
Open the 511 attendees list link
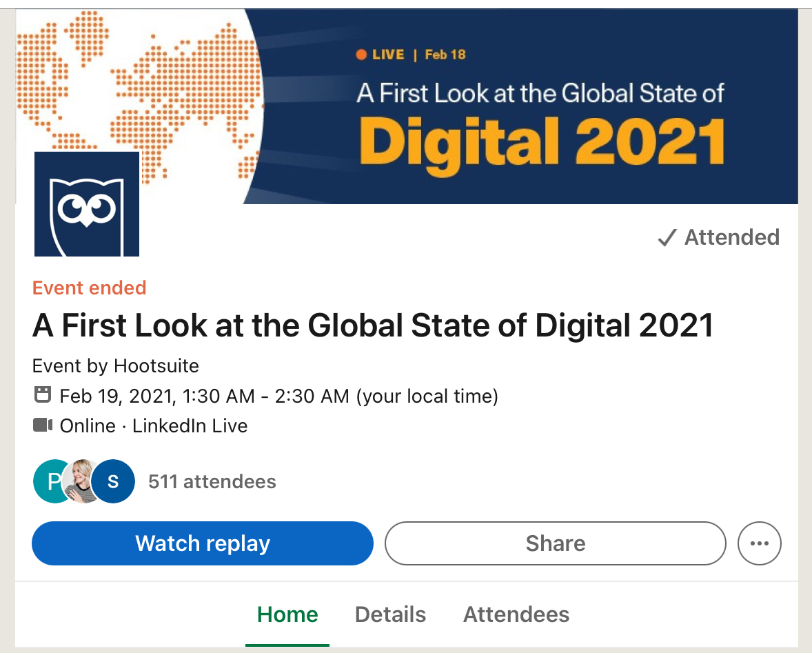pos(212,481)
